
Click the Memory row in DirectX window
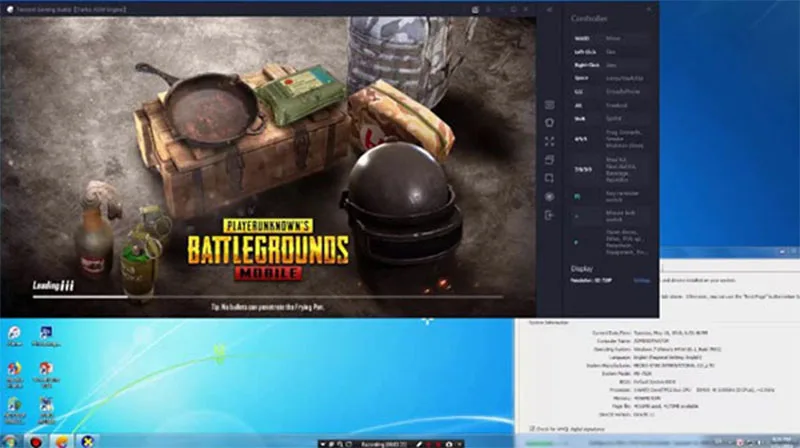click(637, 398)
